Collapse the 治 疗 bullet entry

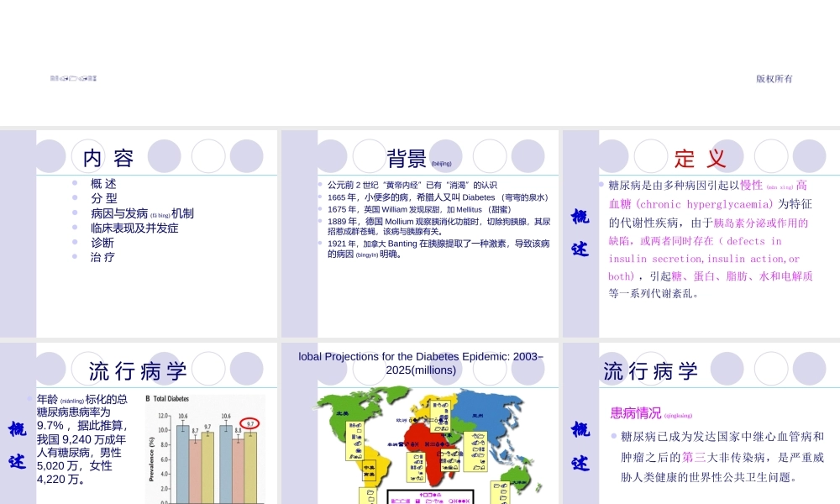(102, 257)
